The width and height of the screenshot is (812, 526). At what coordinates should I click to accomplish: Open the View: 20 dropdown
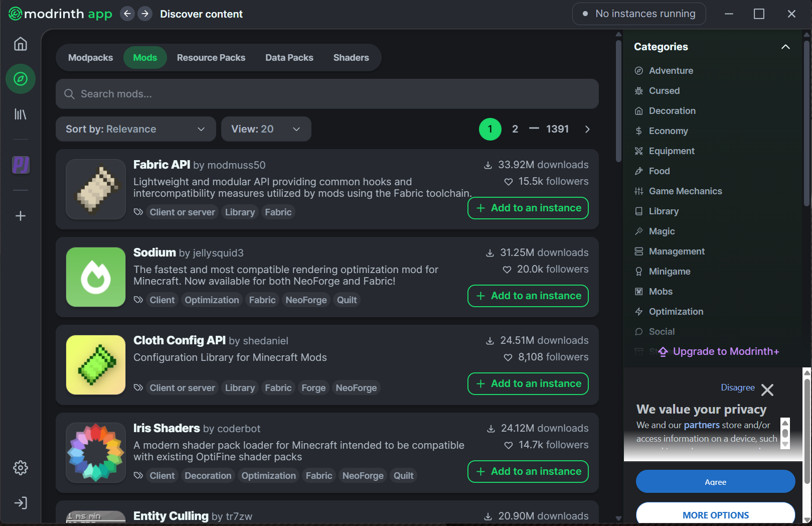(266, 129)
